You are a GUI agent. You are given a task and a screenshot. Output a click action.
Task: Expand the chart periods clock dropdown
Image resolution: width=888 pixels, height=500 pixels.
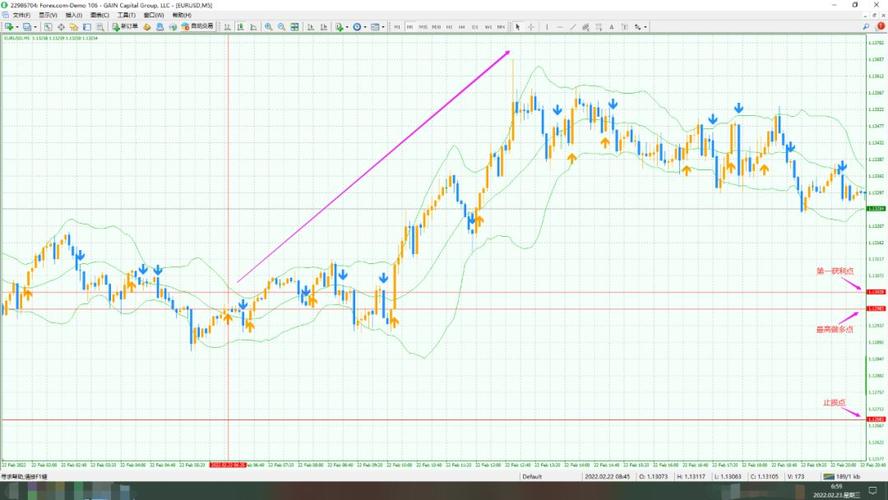click(x=366, y=27)
